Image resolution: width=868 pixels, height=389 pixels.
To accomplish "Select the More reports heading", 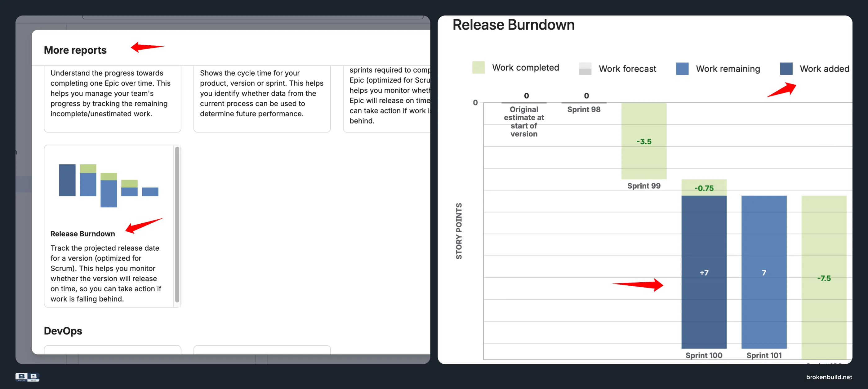I will tap(75, 50).
